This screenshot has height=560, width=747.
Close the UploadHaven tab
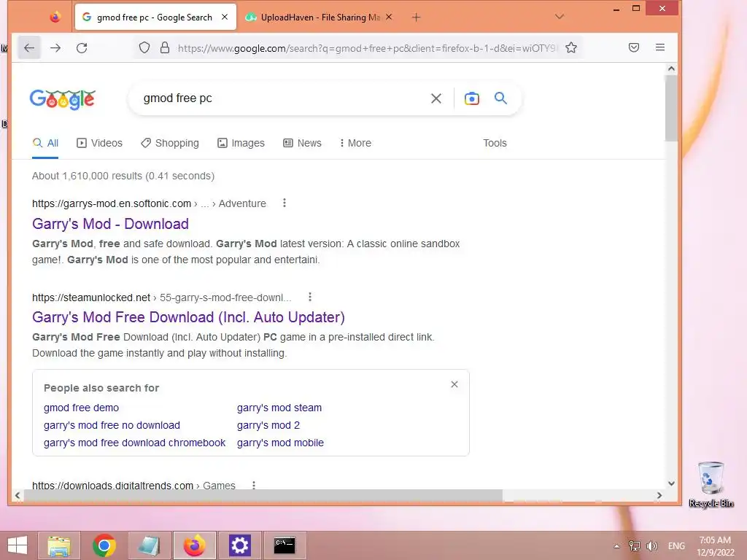(389, 17)
